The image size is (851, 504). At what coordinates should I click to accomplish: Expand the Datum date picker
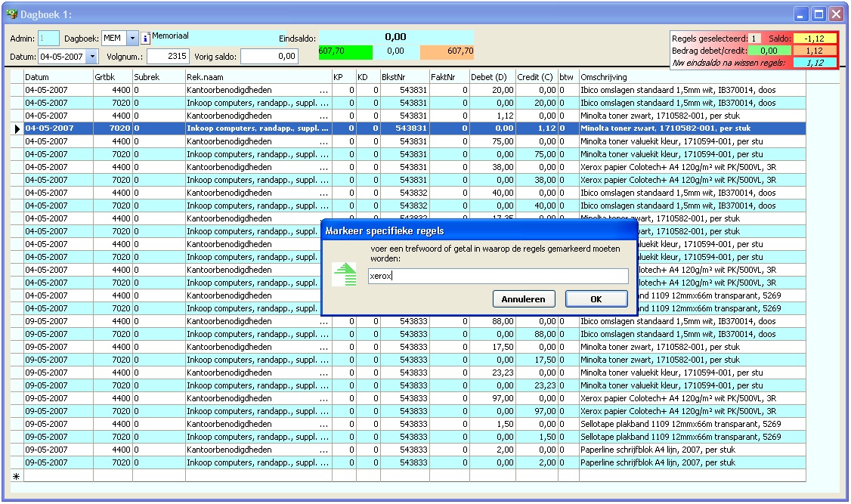pos(92,56)
